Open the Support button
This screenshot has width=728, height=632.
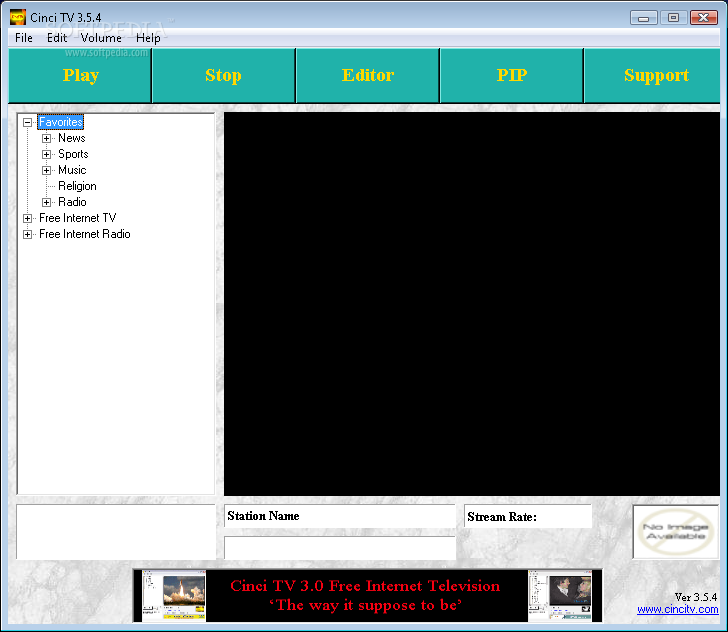[x=652, y=76]
